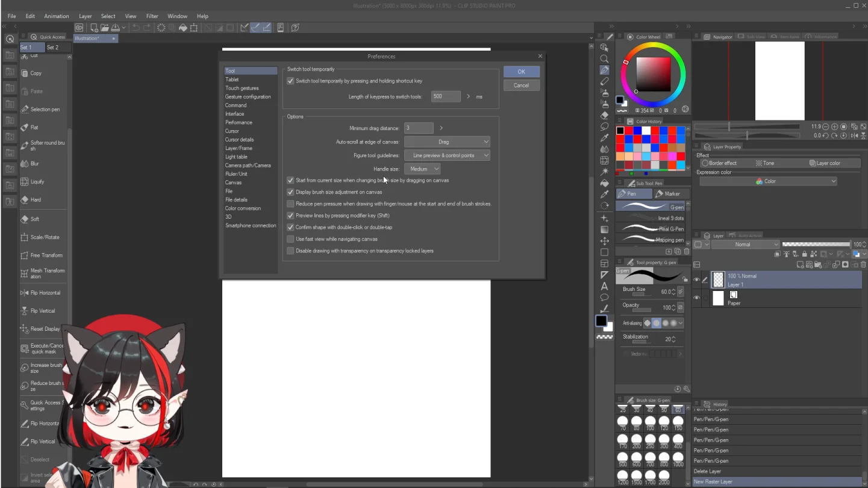This screenshot has width=868, height=488.
Task: Open Auto-scroll at edge of canvas dropdown
Action: pos(447,142)
